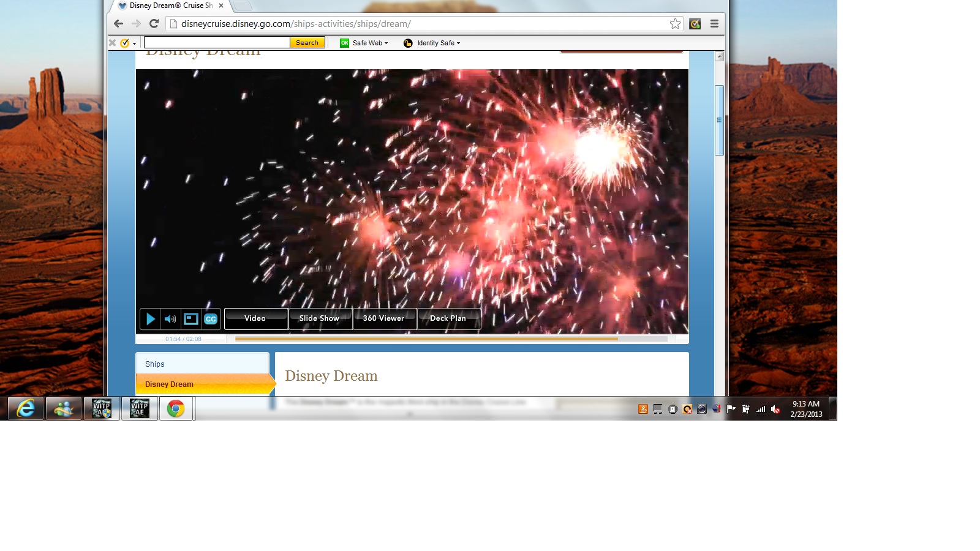Screen dimensions: 980x551
Task: Open the network signal tray icon
Action: point(761,409)
